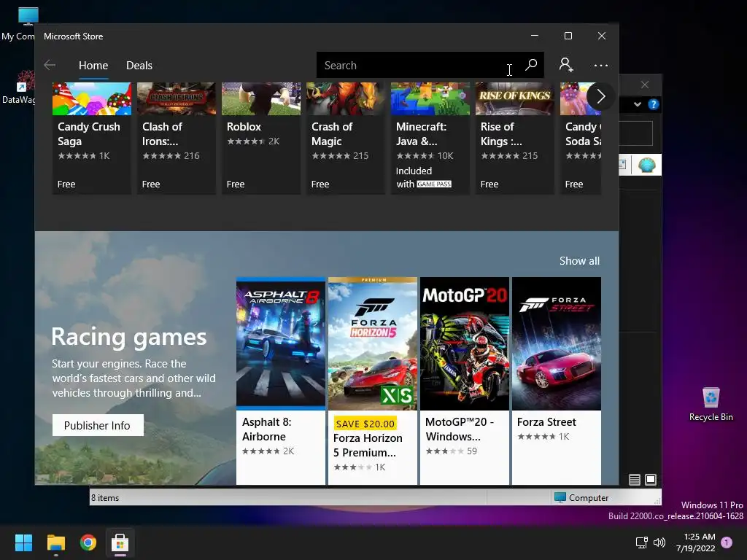
Task: Open the Candy Crush Soda Saga card
Action: [x=581, y=138]
